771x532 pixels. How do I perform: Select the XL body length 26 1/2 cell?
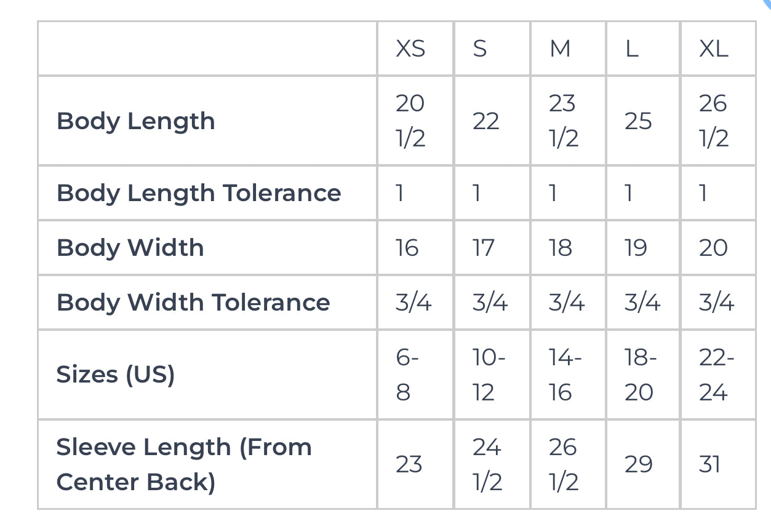coord(714,121)
